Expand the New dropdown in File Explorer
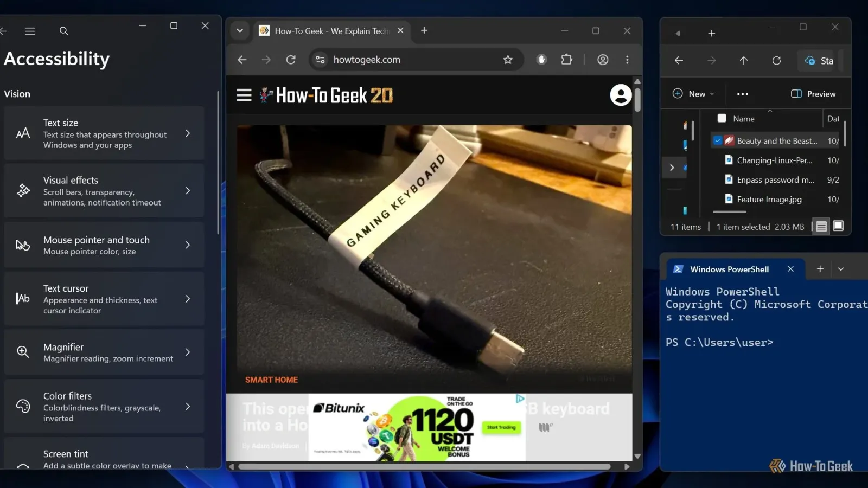The image size is (868, 488). click(x=693, y=94)
